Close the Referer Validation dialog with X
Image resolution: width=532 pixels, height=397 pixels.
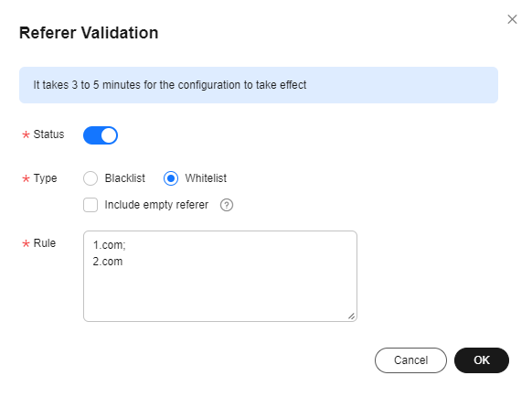pos(512,19)
